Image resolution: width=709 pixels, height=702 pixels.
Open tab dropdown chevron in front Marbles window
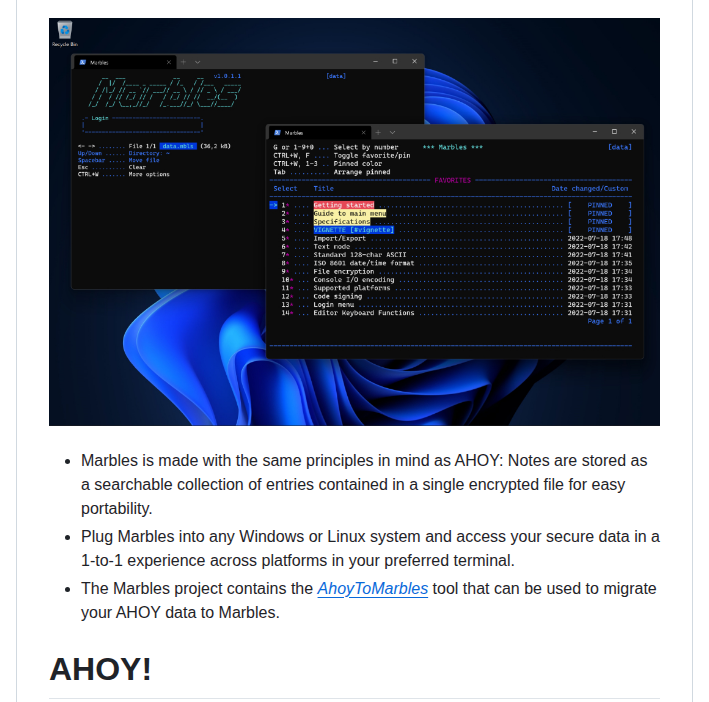(392, 132)
